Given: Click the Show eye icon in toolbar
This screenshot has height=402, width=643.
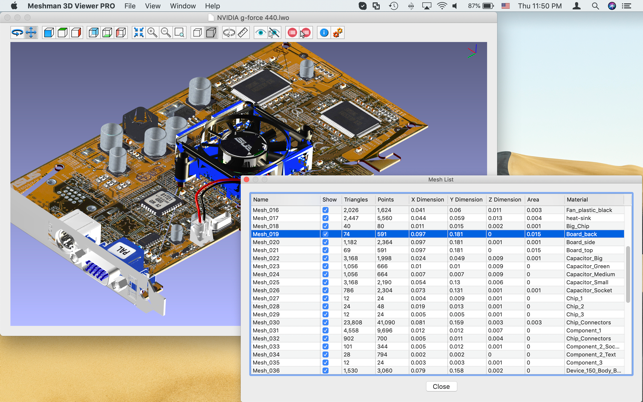Looking at the screenshot, I should click(260, 33).
